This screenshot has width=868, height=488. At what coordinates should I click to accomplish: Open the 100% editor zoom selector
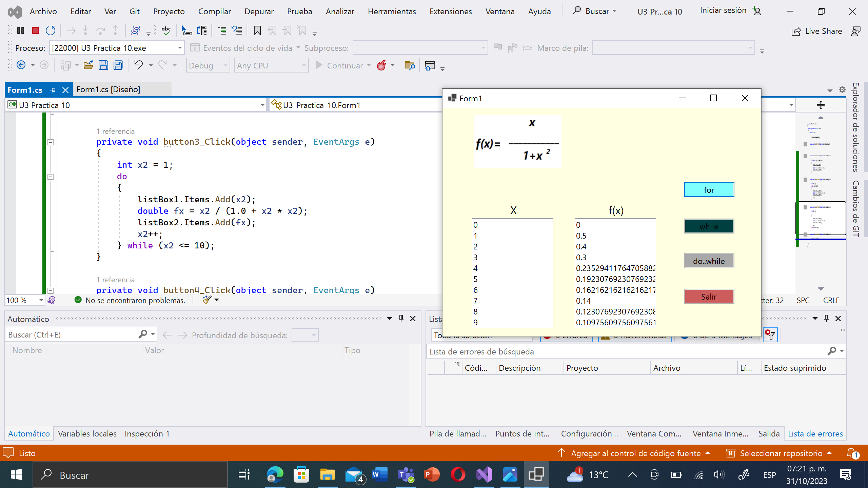tap(24, 300)
